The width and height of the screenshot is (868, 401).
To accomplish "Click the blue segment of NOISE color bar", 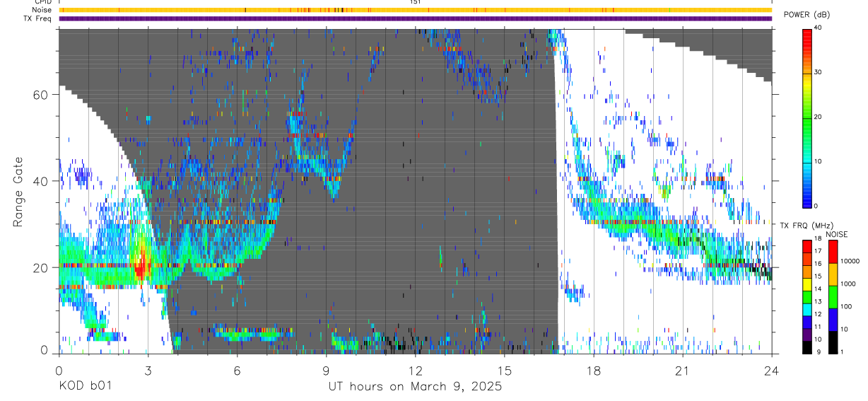I will (x=834, y=320).
